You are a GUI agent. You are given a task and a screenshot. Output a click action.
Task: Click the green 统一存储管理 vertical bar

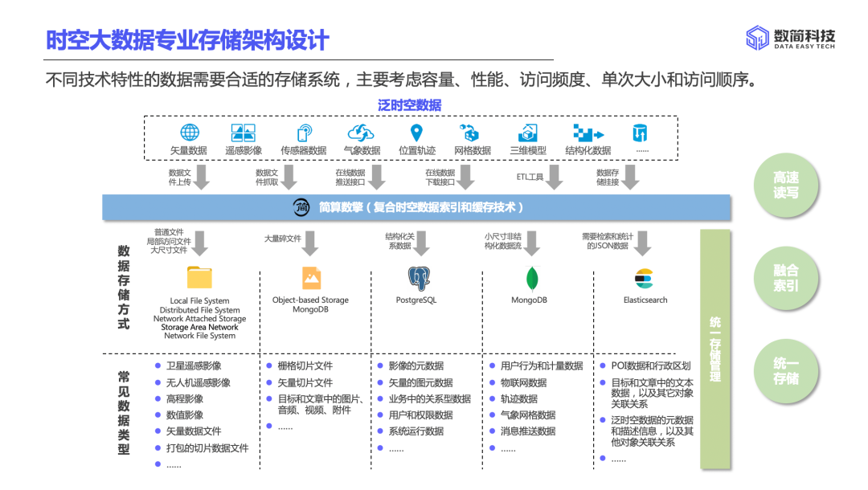(715, 349)
